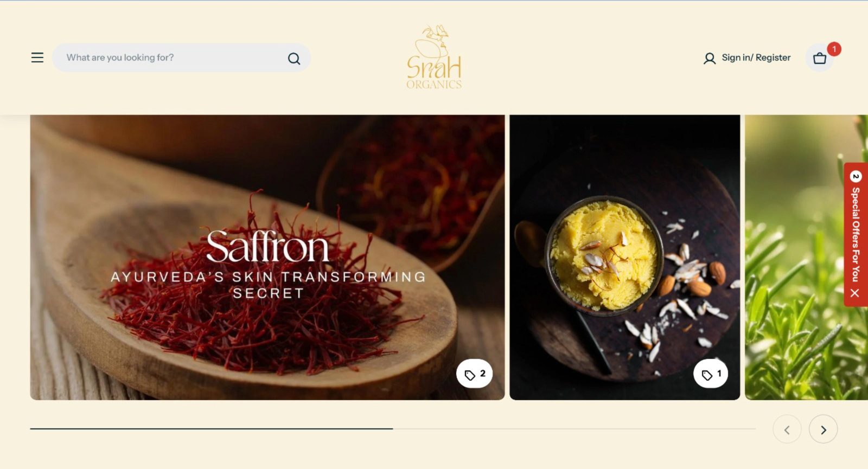This screenshot has height=469, width=868.
Task: Open the shopping basket icon
Action: click(x=820, y=58)
